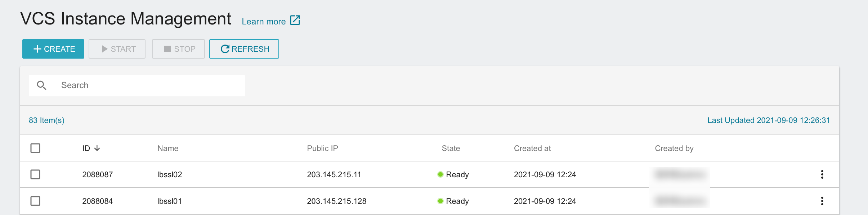This screenshot has height=215, width=868.
Task: Open the Learn more external link icon
Action: point(295,20)
